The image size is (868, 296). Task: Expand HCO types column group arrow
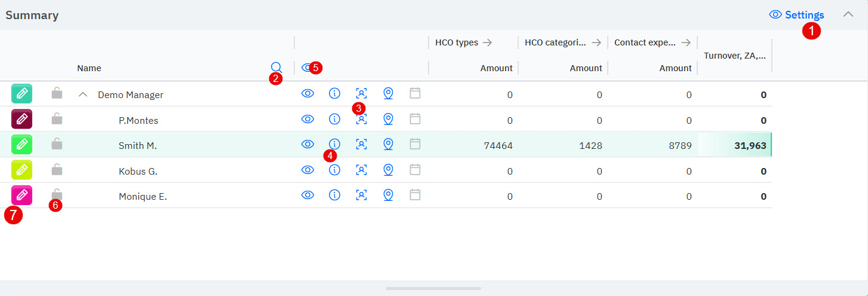(487, 42)
